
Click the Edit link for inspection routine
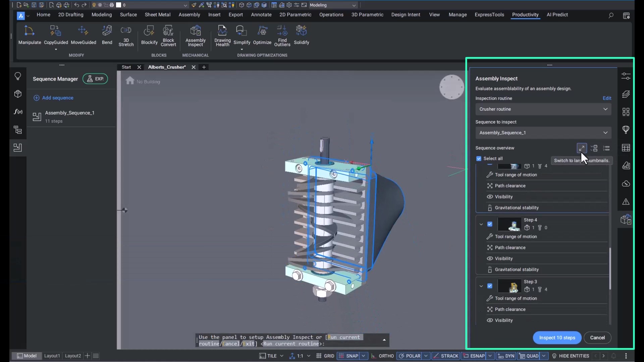click(606, 98)
